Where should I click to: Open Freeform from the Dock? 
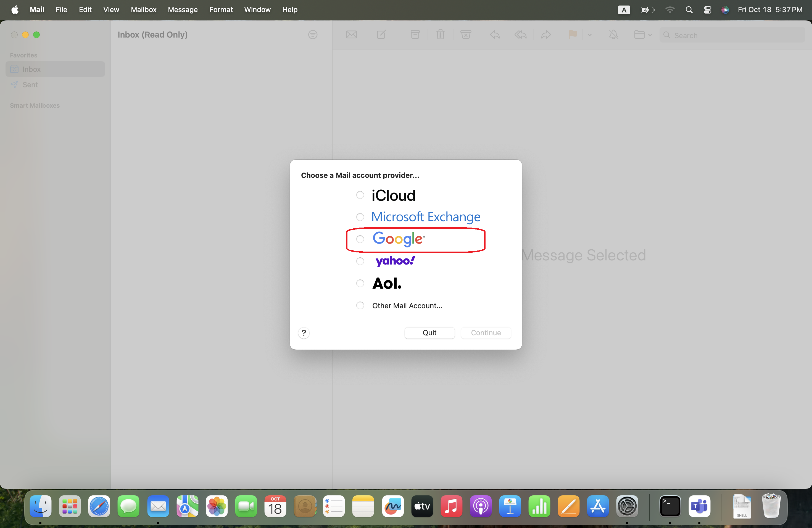393,506
